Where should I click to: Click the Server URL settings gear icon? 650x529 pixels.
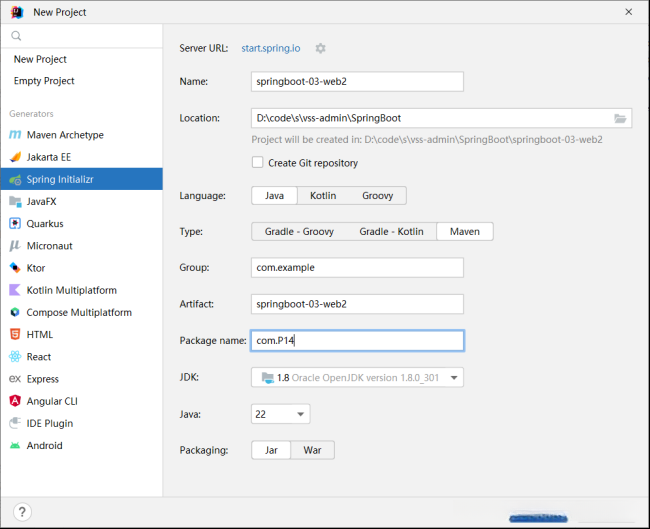pos(320,48)
